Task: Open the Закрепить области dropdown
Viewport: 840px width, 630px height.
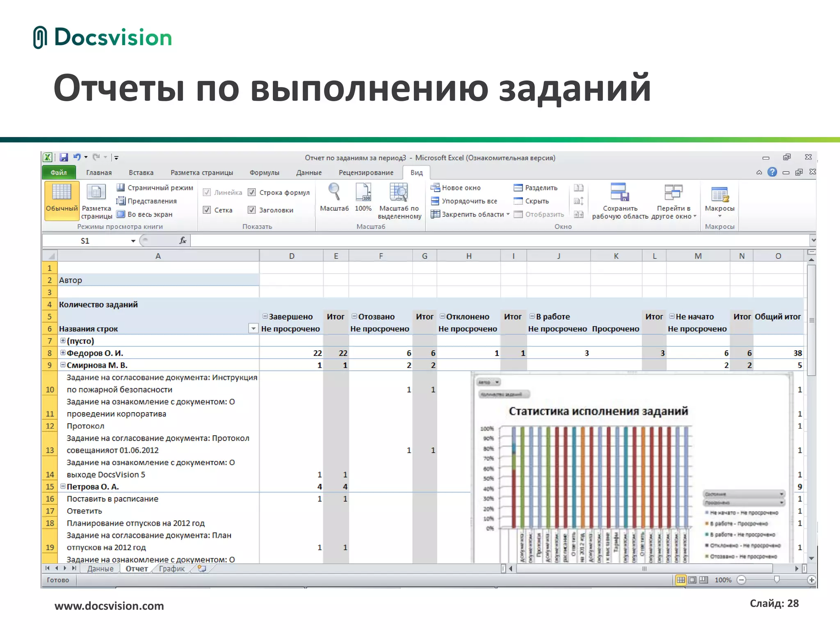Action: click(470, 214)
